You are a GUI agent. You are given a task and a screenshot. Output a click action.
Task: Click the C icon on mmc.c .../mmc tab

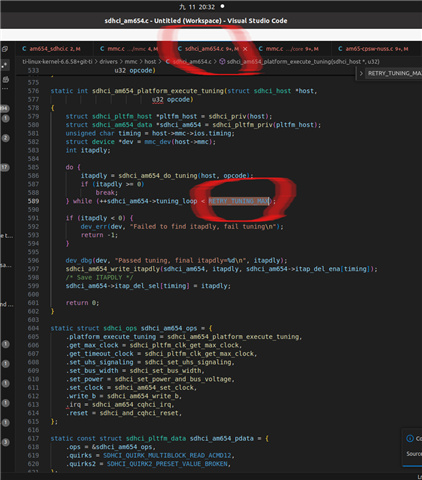[102, 49]
